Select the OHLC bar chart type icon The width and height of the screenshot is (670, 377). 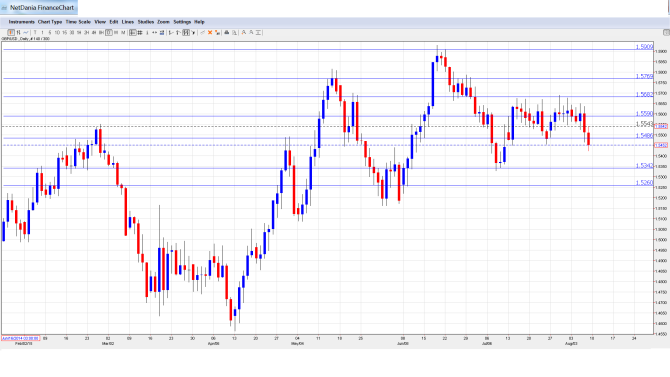(18, 32)
